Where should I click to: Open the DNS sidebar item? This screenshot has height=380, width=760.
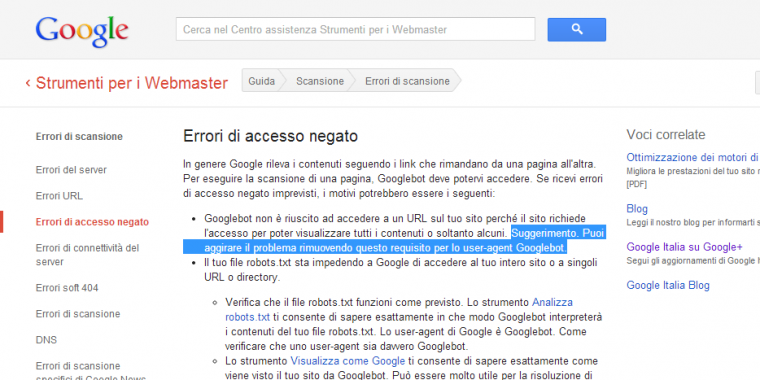click(x=46, y=340)
